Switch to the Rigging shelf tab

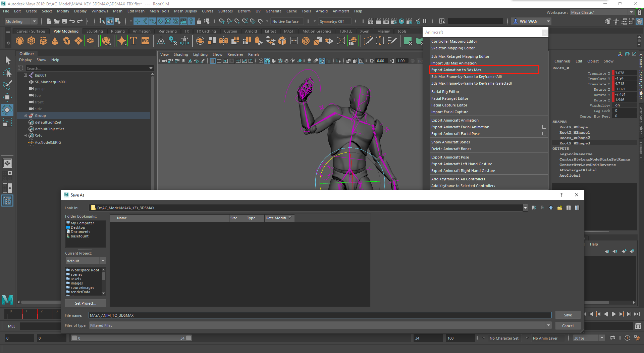118,31
